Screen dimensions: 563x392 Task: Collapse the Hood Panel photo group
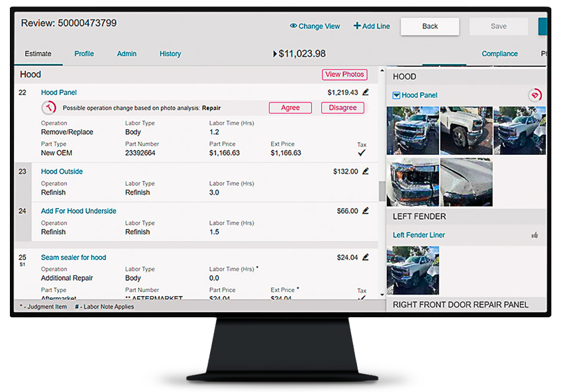pos(396,95)
